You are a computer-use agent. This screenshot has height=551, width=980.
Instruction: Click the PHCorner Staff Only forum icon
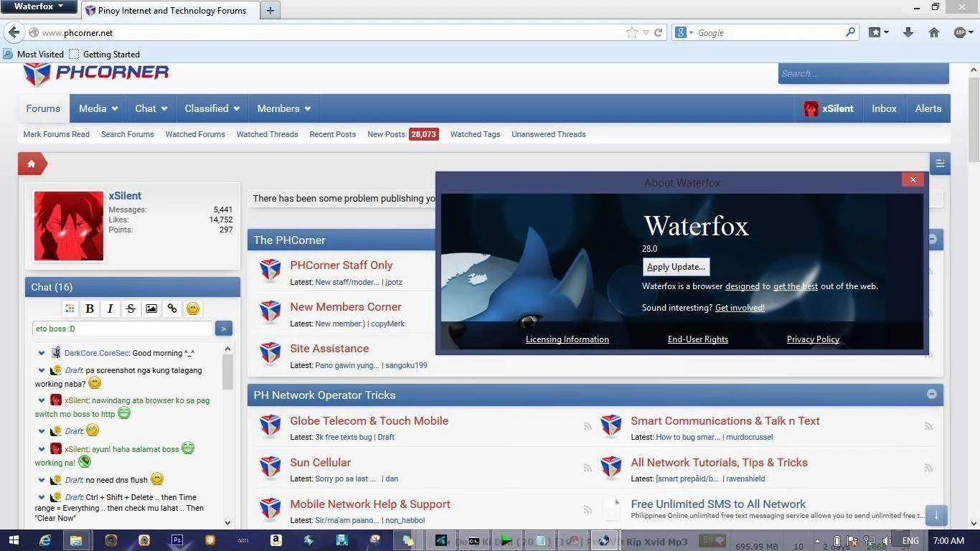point(270,270)
